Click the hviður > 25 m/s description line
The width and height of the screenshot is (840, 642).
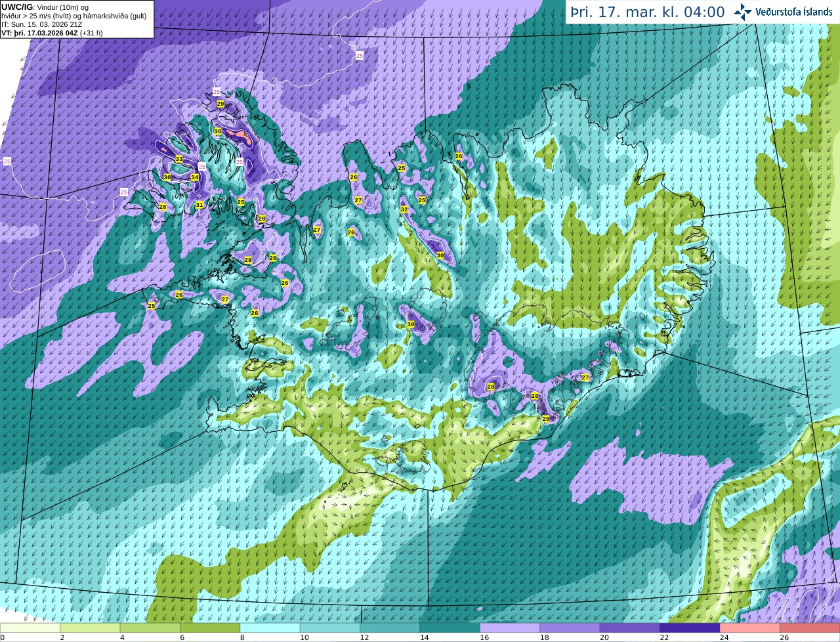(x=73, y=16)
